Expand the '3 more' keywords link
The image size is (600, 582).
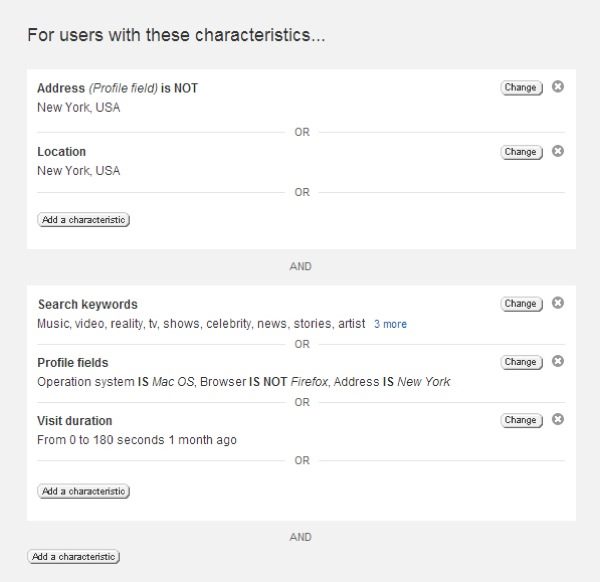[390, 324]
